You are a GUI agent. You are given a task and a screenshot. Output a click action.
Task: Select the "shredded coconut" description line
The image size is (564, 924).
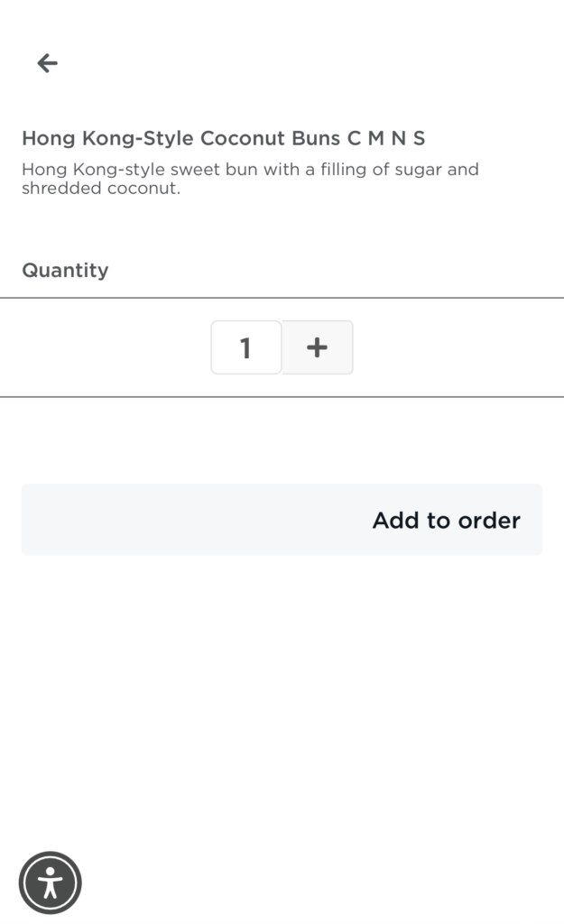pos(101,189)
